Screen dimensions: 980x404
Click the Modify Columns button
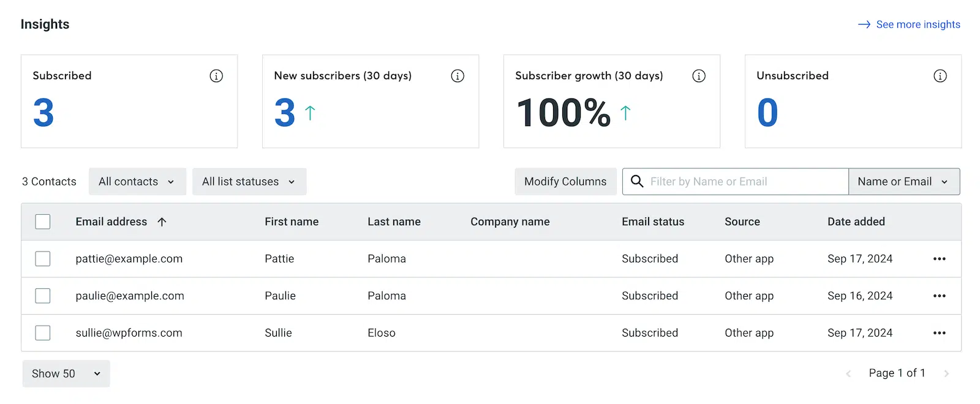[x=565, y=182]
